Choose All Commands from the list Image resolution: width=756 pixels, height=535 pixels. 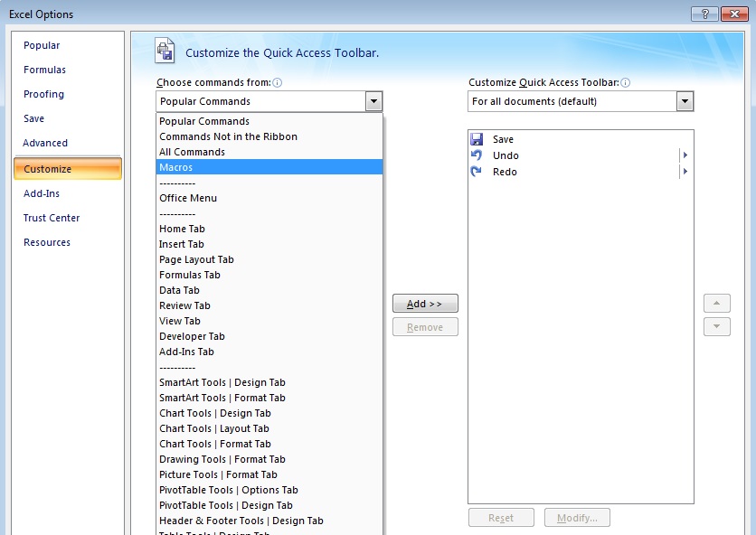point(269,153)
